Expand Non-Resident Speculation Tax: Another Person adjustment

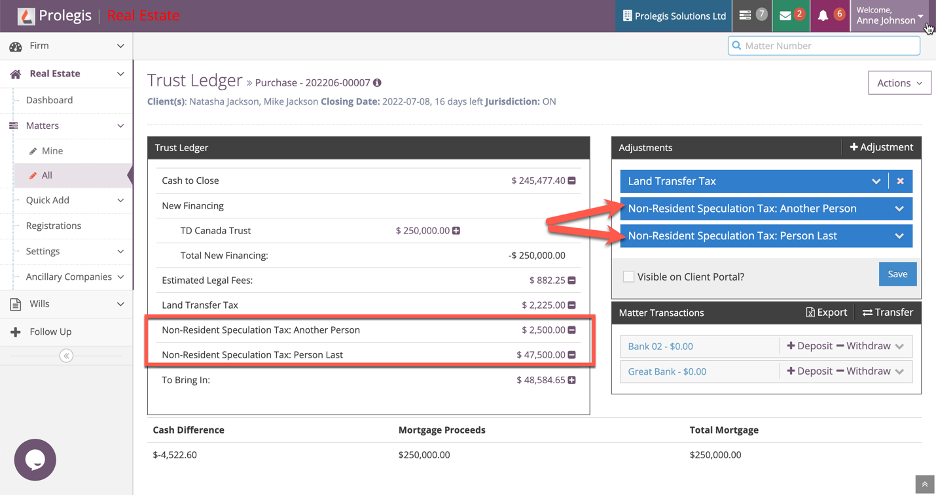(899, 209)
